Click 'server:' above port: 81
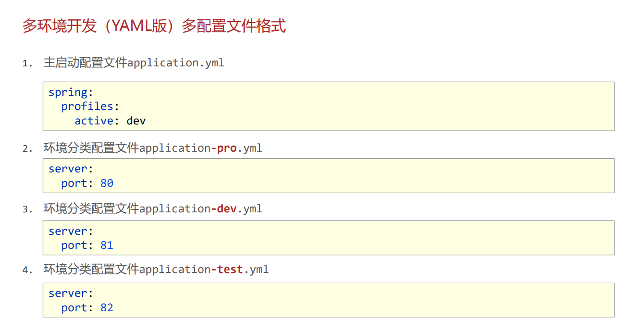The width and height of the screenshot is (644, 328). pos(71,231)
